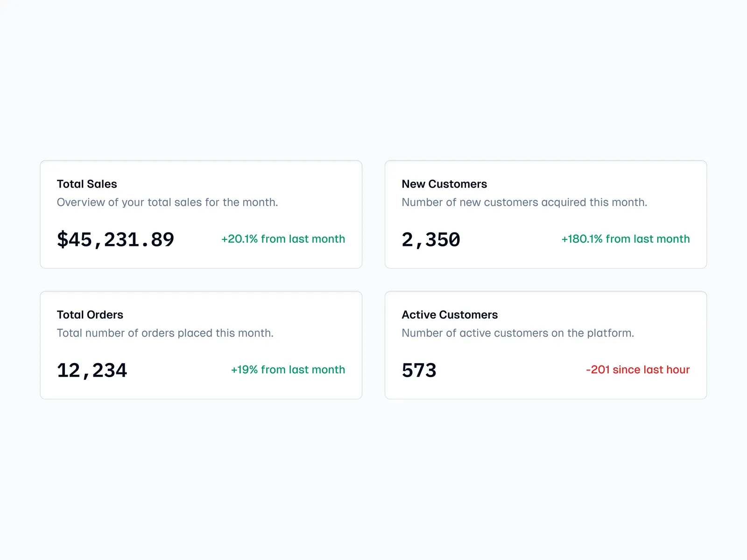Click the orders placed this month description
Viewport: 747px width, 560px height.
pyautogui.click(x=165, y=333)
